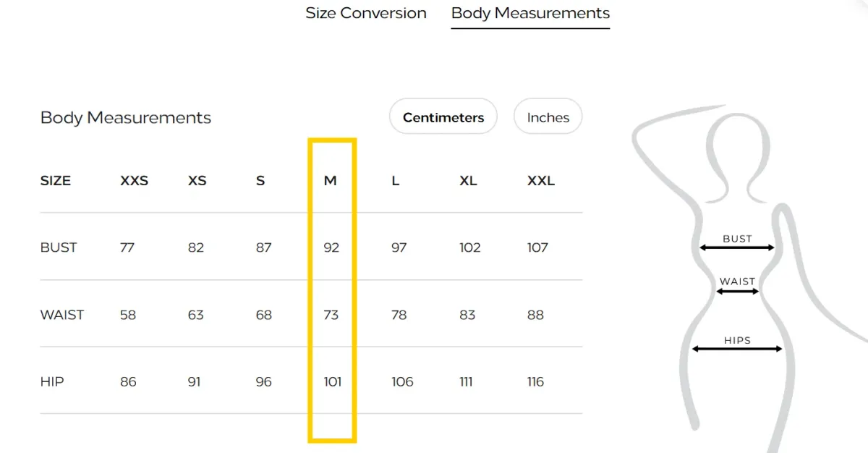The width and height of the screenshot is (868, 453).
Task: Select the L size column header
Action: (x=396, y=181)
